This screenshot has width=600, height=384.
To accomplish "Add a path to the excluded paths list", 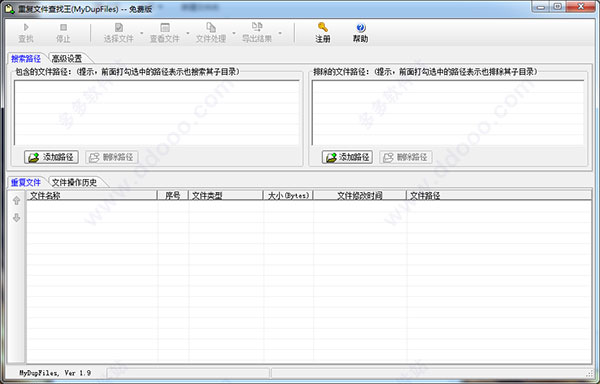I will pos(347,157).
